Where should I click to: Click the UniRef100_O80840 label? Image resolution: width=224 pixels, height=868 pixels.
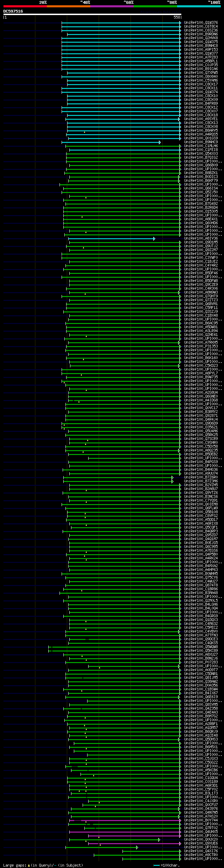click(201, 76)
